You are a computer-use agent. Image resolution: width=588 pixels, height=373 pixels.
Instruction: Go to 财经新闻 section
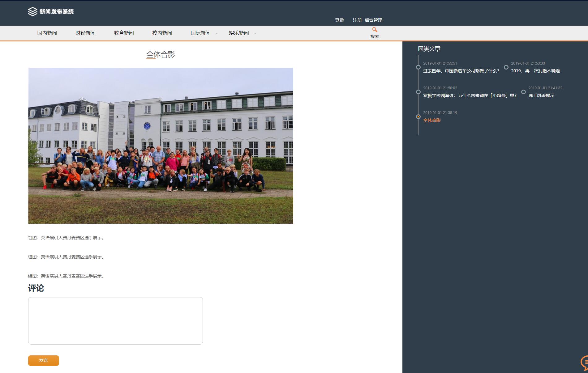[85, 33]
